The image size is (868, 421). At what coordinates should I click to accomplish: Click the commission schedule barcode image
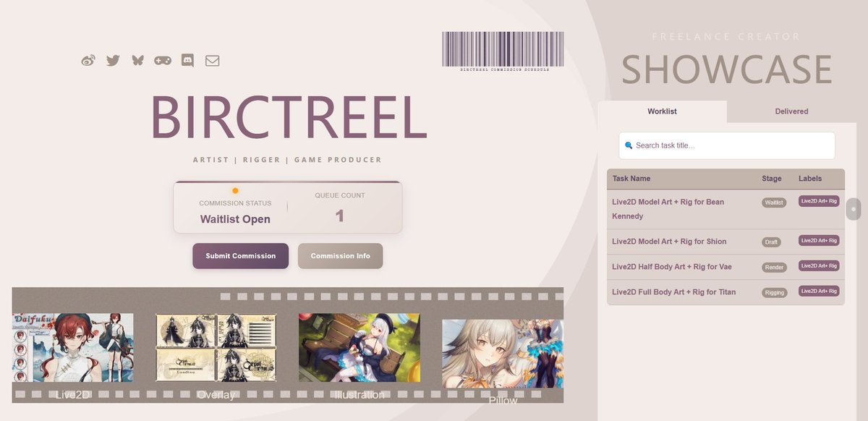pyautogui.click(x=503, y=51)
